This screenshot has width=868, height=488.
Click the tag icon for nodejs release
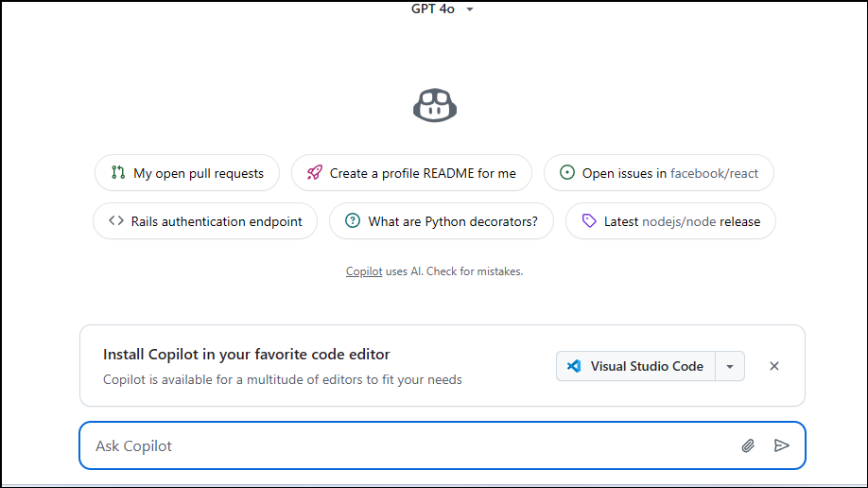point(589,221)
